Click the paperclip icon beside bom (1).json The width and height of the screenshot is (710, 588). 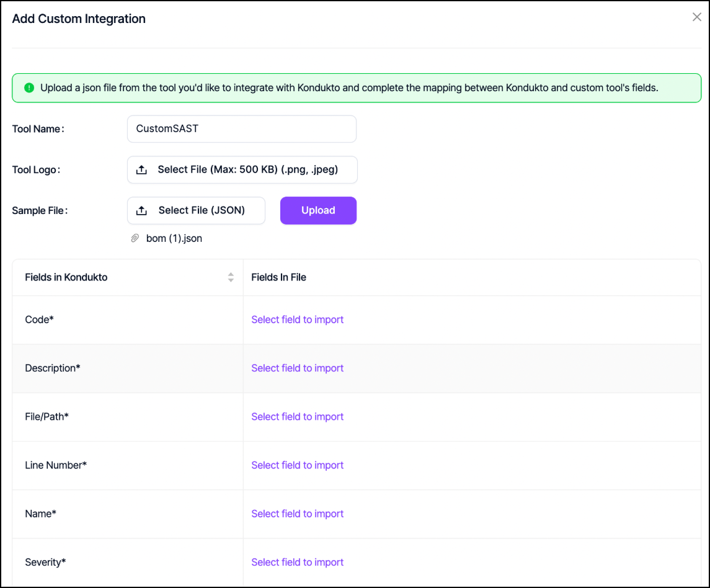tap(135, 238)
